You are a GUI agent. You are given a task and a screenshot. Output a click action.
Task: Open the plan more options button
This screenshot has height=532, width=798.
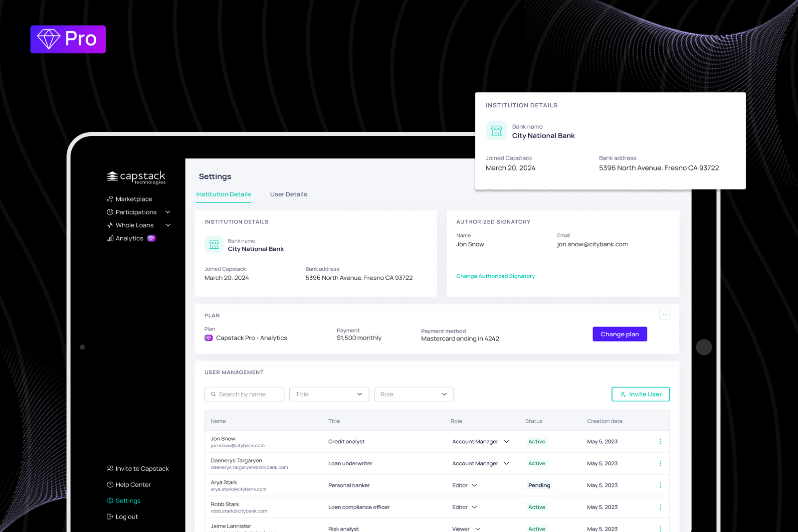click(x=665, y=315)
